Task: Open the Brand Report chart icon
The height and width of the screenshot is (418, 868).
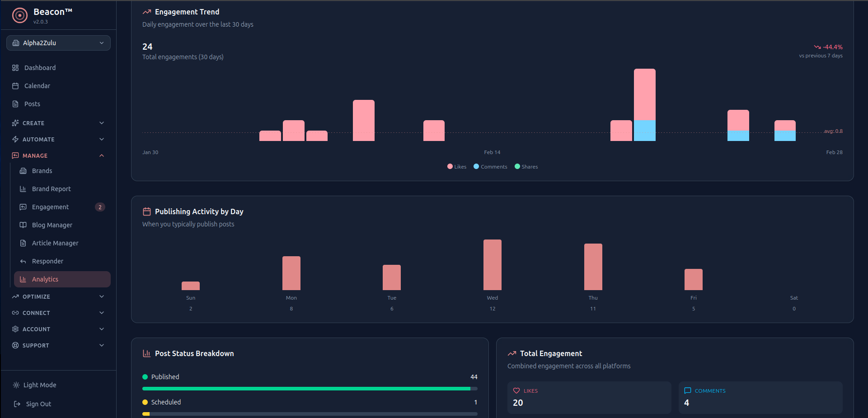Action: (23, 189)
